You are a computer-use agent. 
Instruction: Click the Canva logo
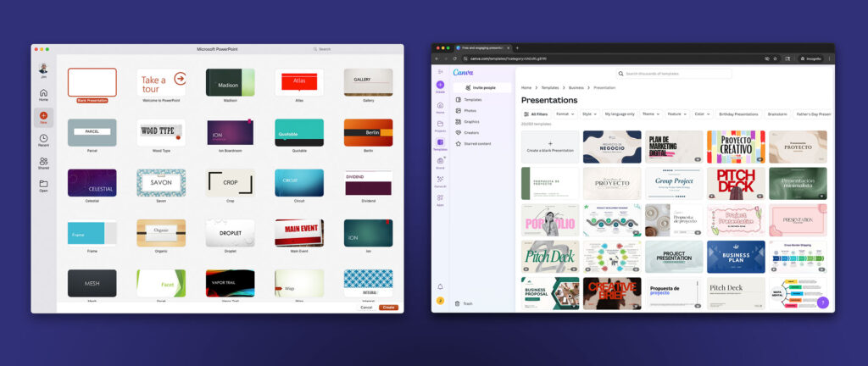[463, 72]
